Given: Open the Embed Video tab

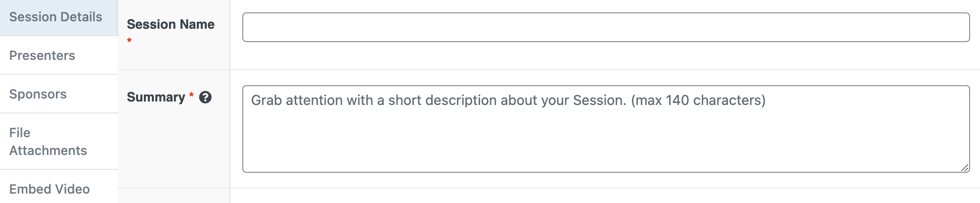Looking at the screenshot, I should click(x=49, y=189).
